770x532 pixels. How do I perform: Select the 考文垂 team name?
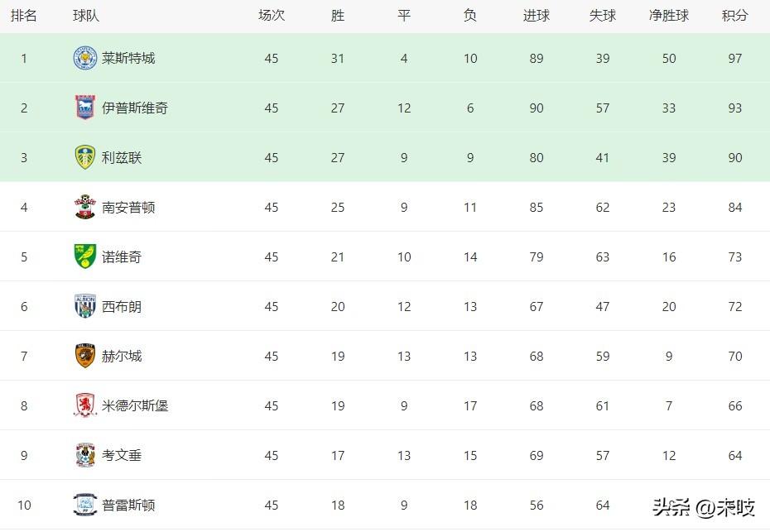point(122,456)
